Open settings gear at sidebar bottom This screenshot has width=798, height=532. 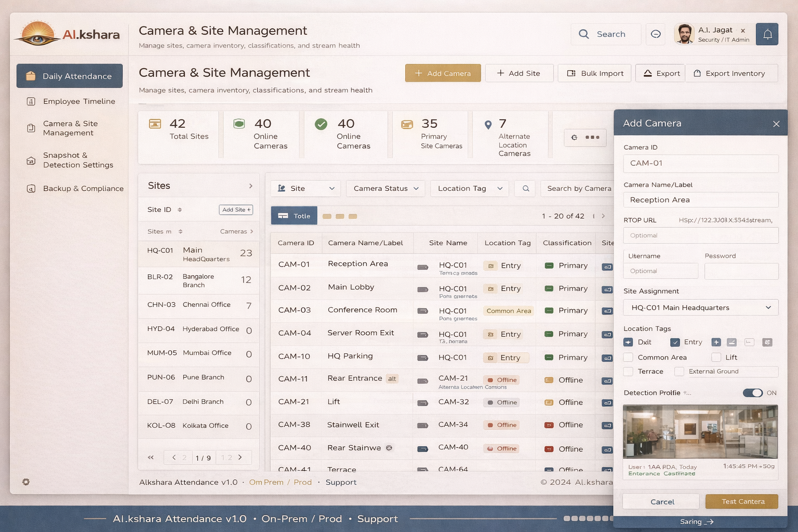(26, 482)
